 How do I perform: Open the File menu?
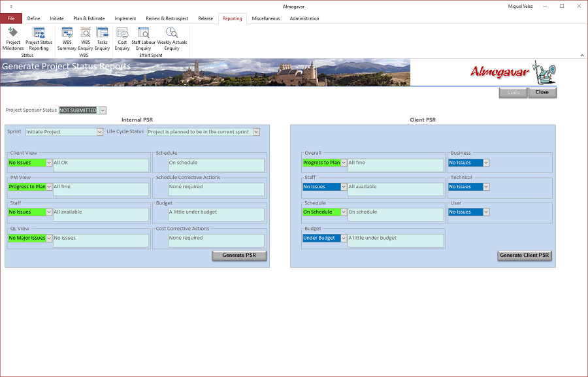(11, 18)
